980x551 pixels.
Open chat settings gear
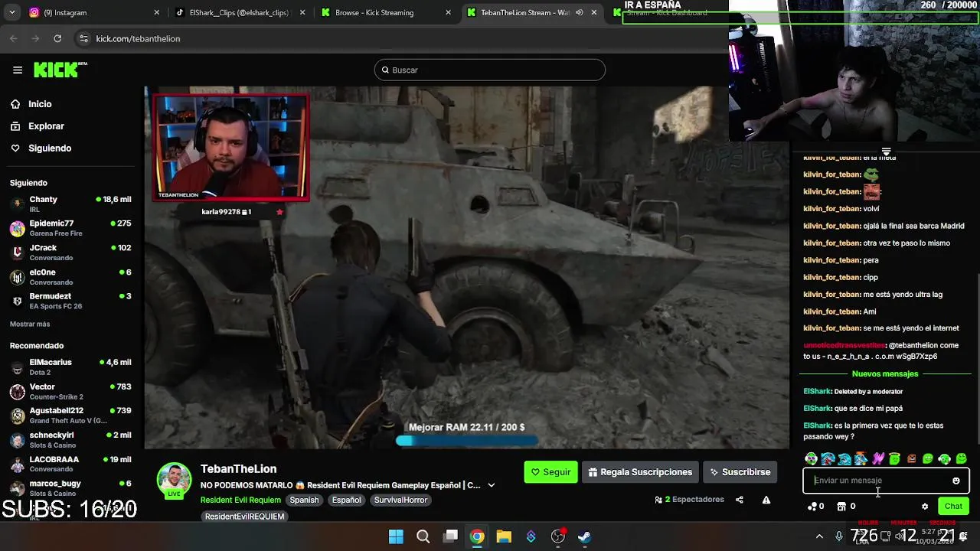click(x=925, y=507)
